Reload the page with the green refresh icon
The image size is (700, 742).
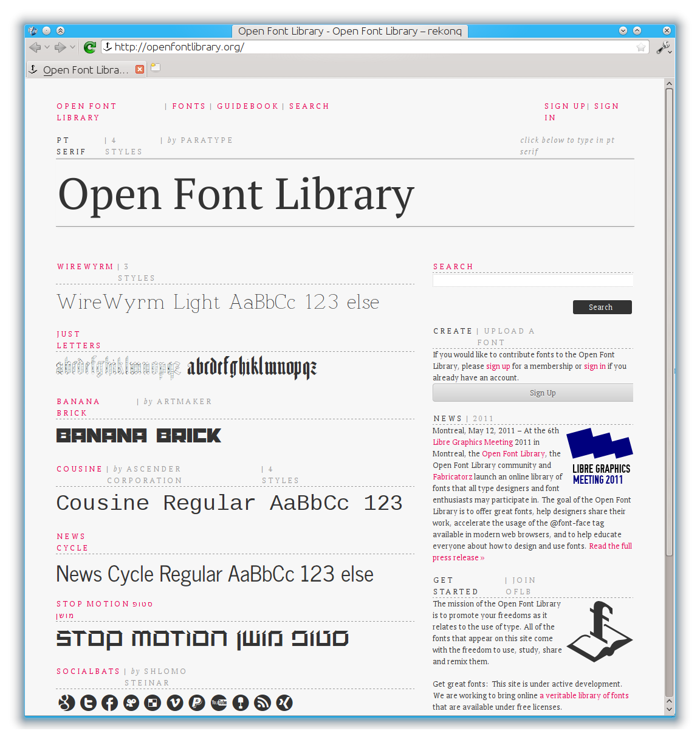[x=90, y=47]
